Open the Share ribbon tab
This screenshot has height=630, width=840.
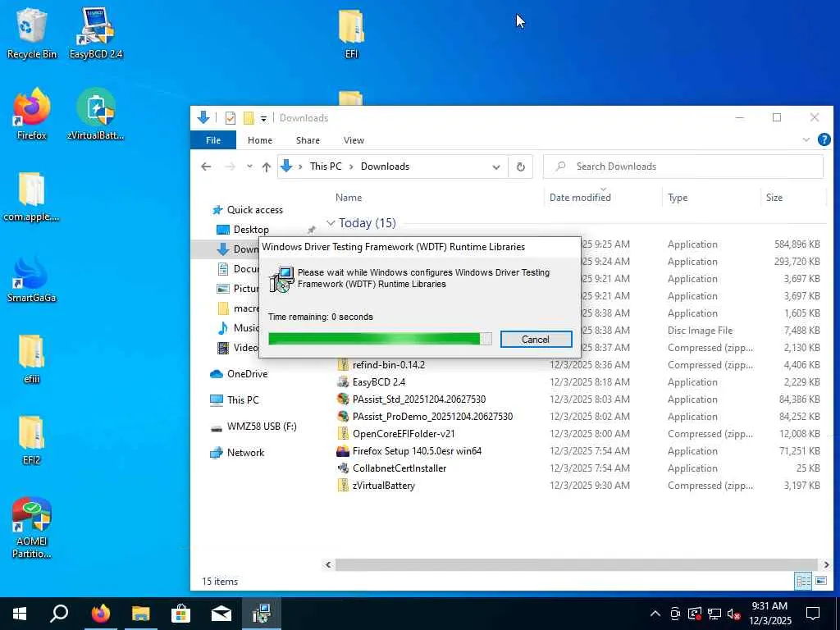[x=308, y=140]
